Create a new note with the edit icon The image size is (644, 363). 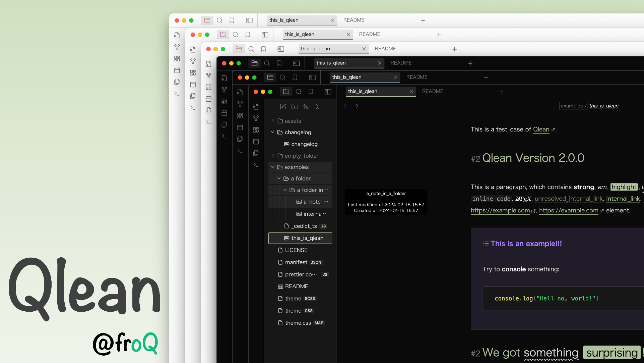tap(283, 106)
